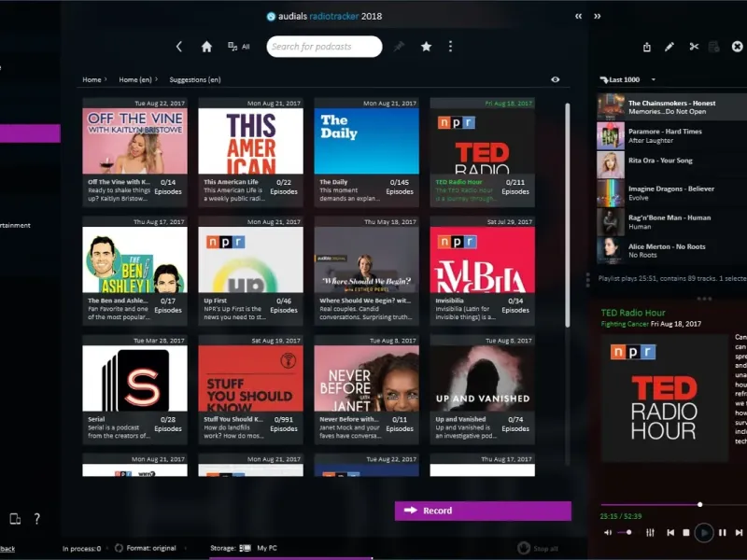747x560 pixels.
Task: Click the scissors cut icon
Action: (x=694, y=47)
